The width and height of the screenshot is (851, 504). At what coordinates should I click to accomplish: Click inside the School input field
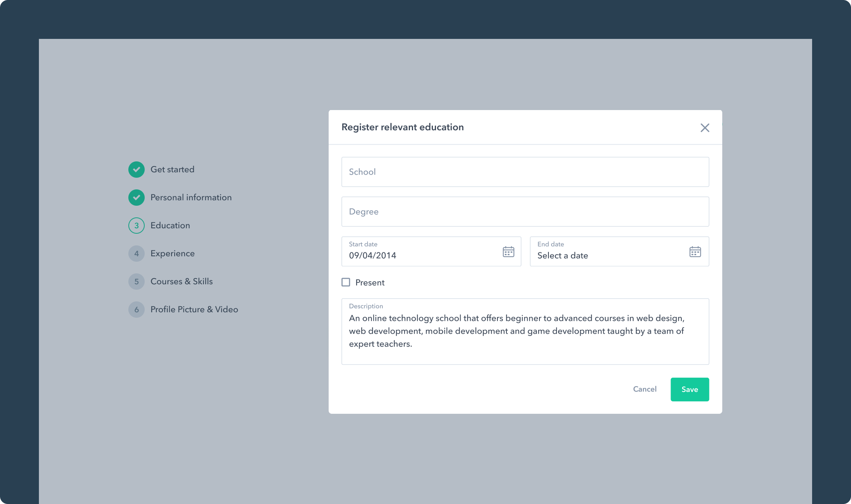(525, 172)
